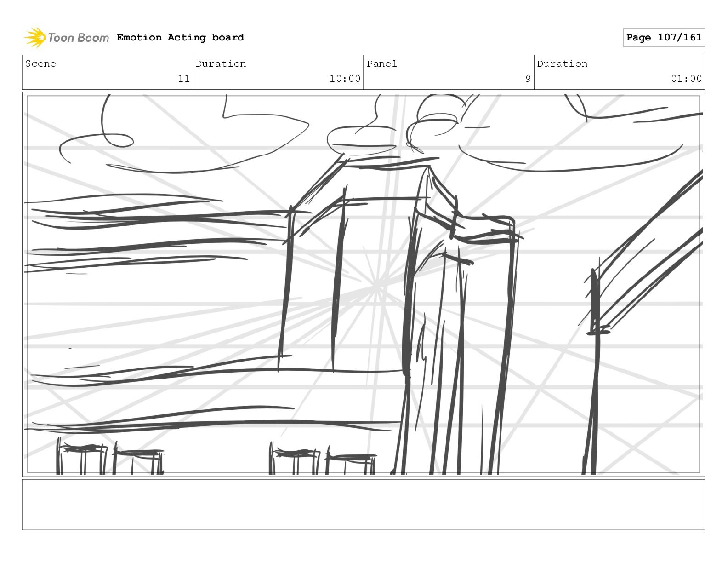Click the scene duration value '10:00'
This screenshot has width=728, height=563.
tap(345, 79)
